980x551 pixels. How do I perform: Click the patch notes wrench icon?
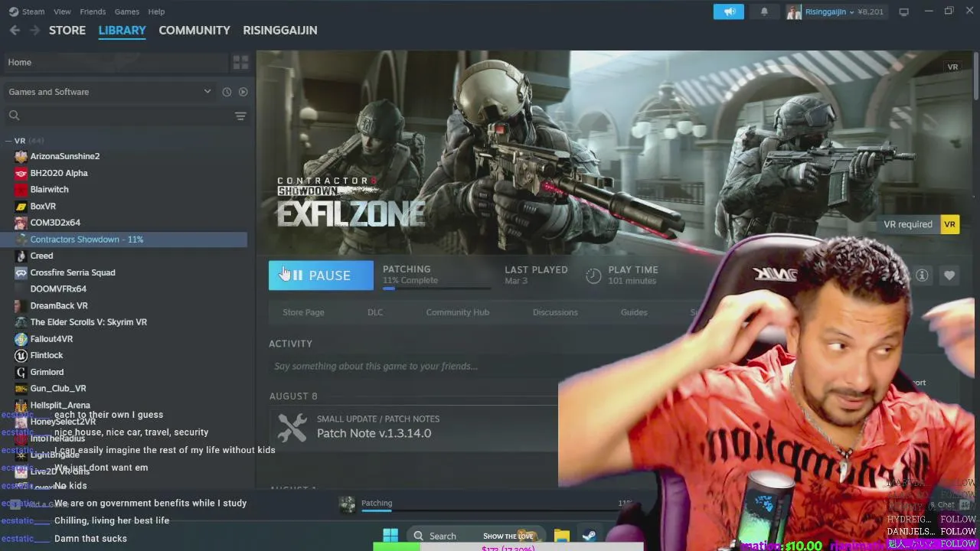coord(292,427)
